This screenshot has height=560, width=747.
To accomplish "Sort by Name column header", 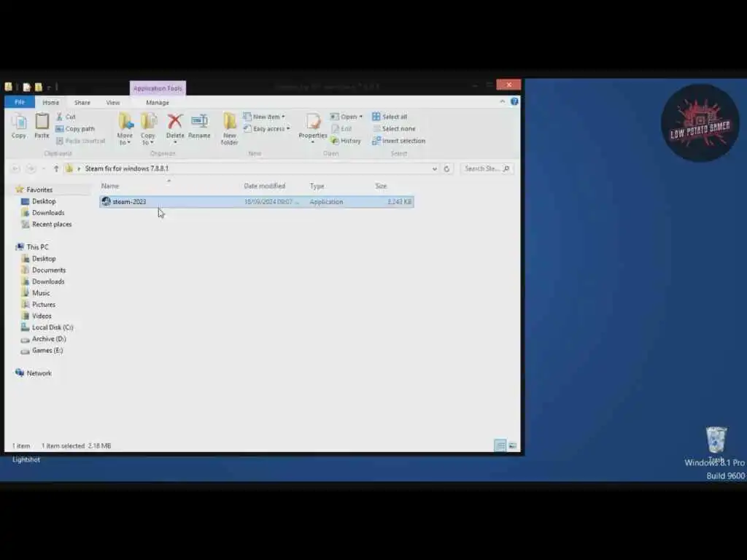I will tap(110, 186).
